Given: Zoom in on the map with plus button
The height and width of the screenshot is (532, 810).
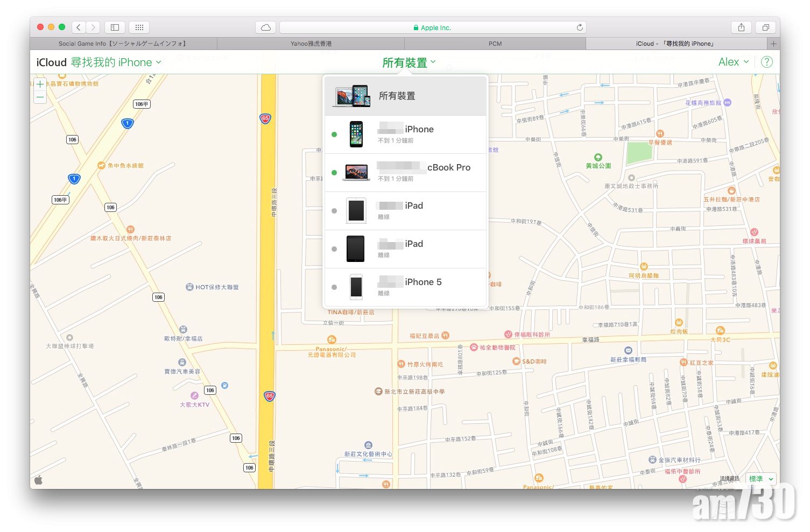Looking at the screenshot, I should pos(40,84).
